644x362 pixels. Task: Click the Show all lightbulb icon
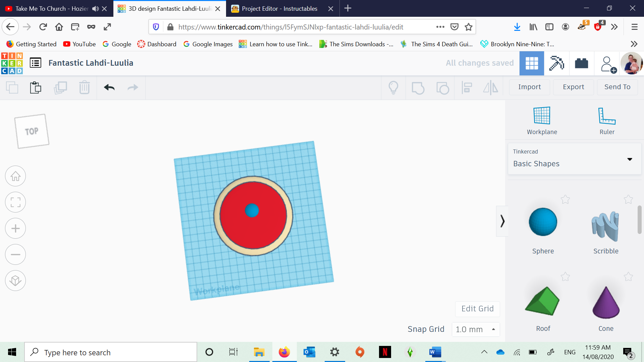(393, 87)
